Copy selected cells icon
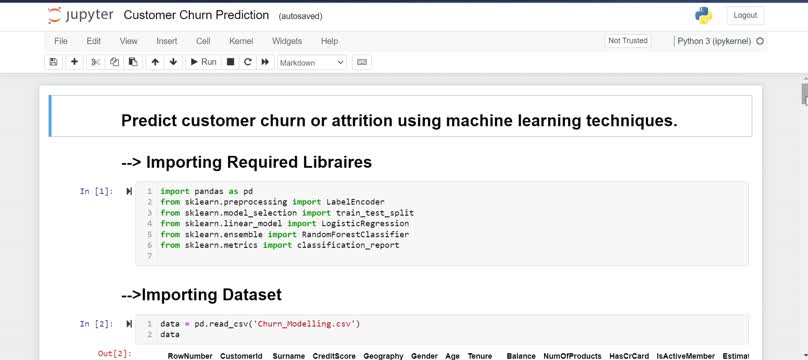Image resolution: width=808 pixels, height=360 pixels. (x=114, y=62)
